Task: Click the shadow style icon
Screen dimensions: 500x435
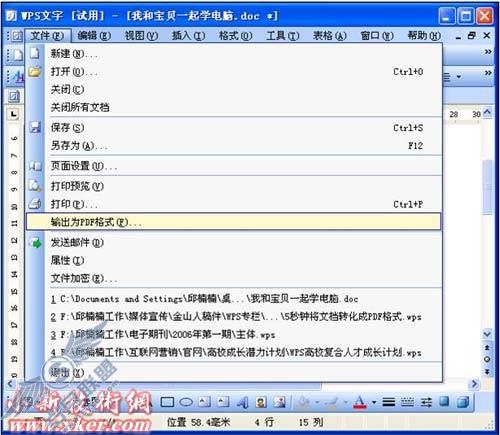Action: coord(444,401)
